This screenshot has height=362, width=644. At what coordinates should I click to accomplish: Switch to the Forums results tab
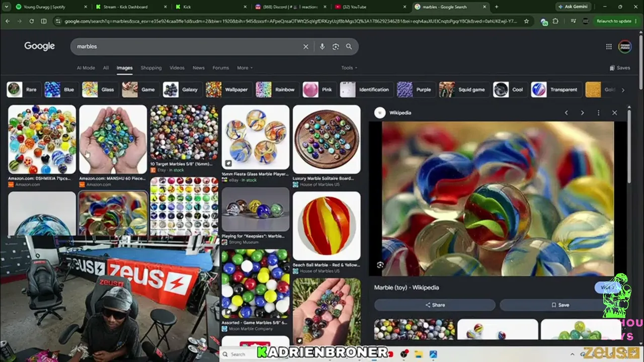pos(220,68)
